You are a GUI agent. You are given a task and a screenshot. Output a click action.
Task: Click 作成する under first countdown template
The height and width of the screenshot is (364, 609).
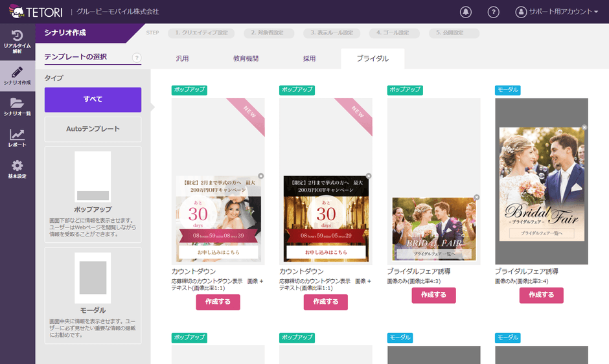click(218, 302)
